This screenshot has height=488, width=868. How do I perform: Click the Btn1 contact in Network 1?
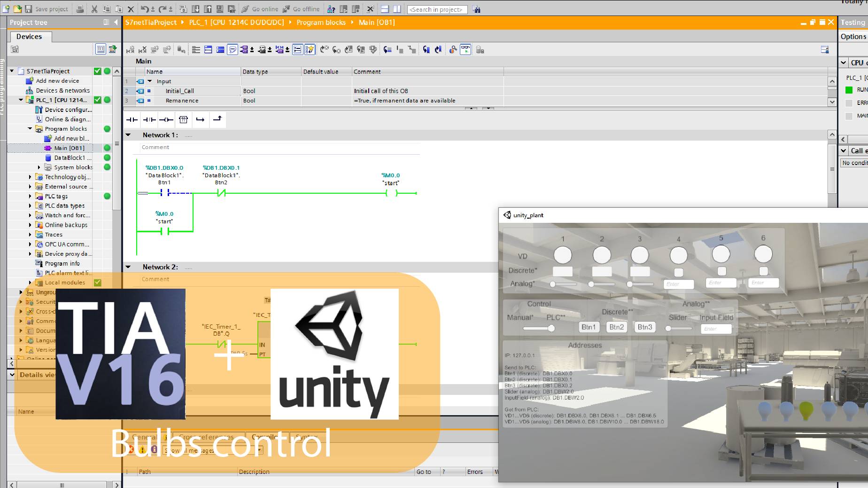pos(164,192)
